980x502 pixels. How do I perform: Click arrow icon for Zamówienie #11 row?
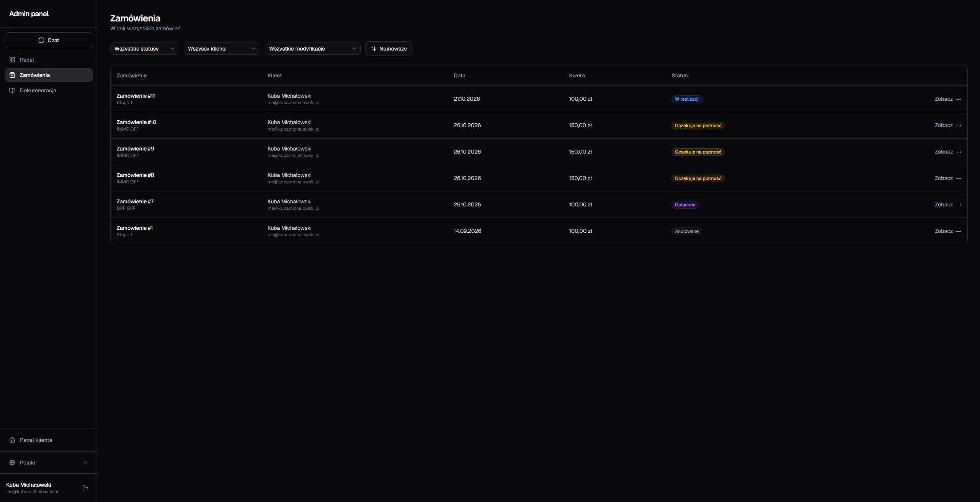959,99
